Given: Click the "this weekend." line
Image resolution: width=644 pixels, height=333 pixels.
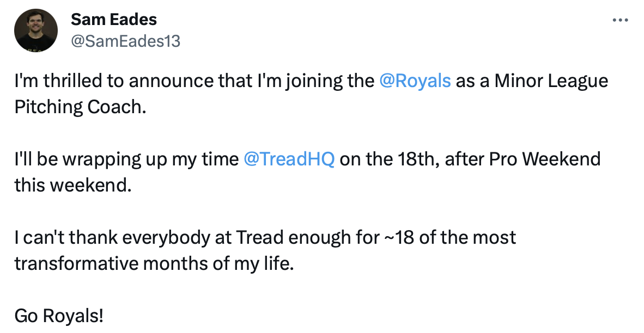Looking at the screenshot, I should point(73,185).
